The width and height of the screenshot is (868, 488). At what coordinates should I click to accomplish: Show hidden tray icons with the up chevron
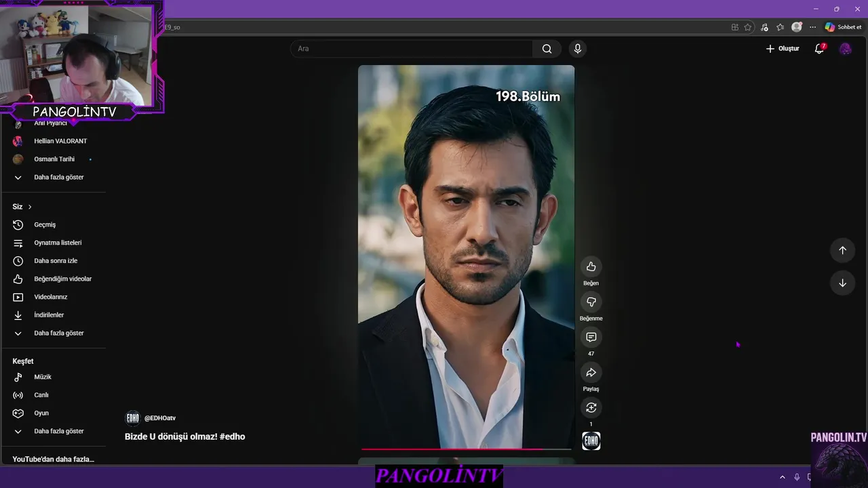pos(782,477)
